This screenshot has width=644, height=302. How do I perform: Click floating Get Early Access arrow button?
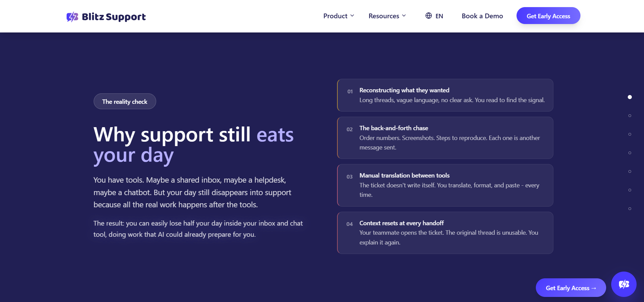click(571, 288)
